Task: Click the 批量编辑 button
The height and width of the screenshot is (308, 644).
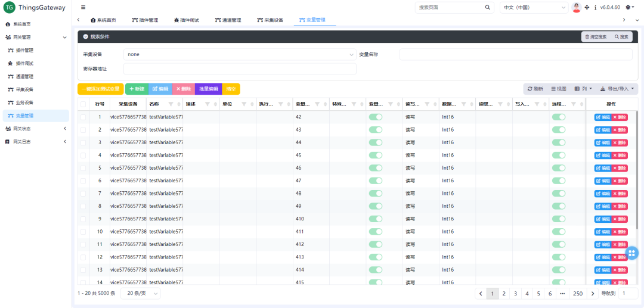Action: coord(208,89)
